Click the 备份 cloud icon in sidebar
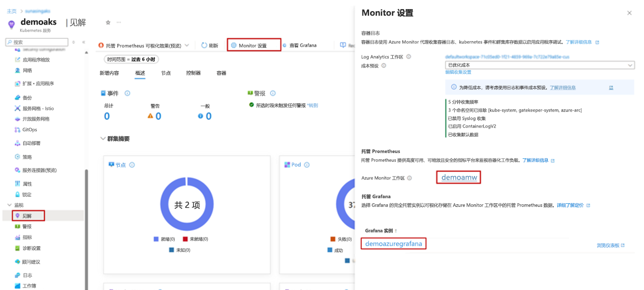644x290 pixels. click(18, 98)
